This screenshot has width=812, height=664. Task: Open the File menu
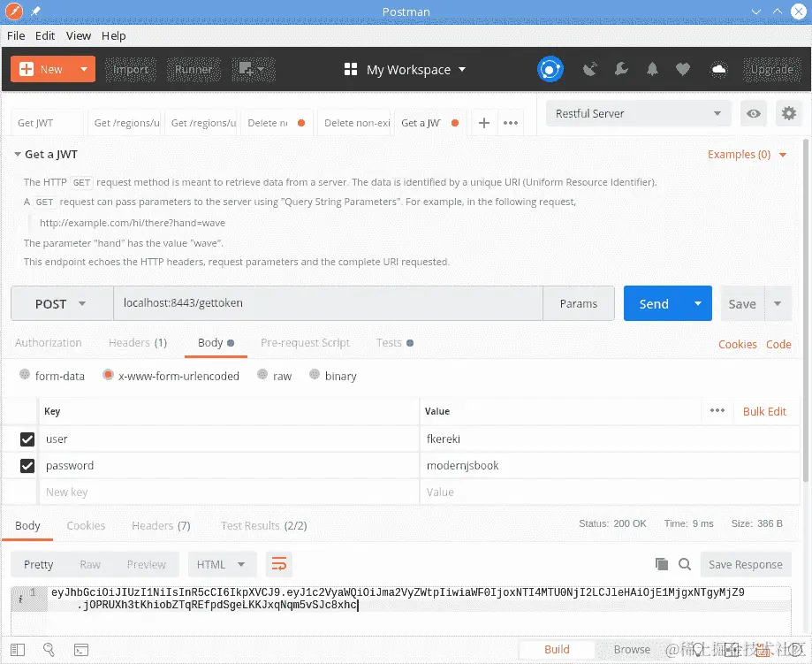(16, 35)
